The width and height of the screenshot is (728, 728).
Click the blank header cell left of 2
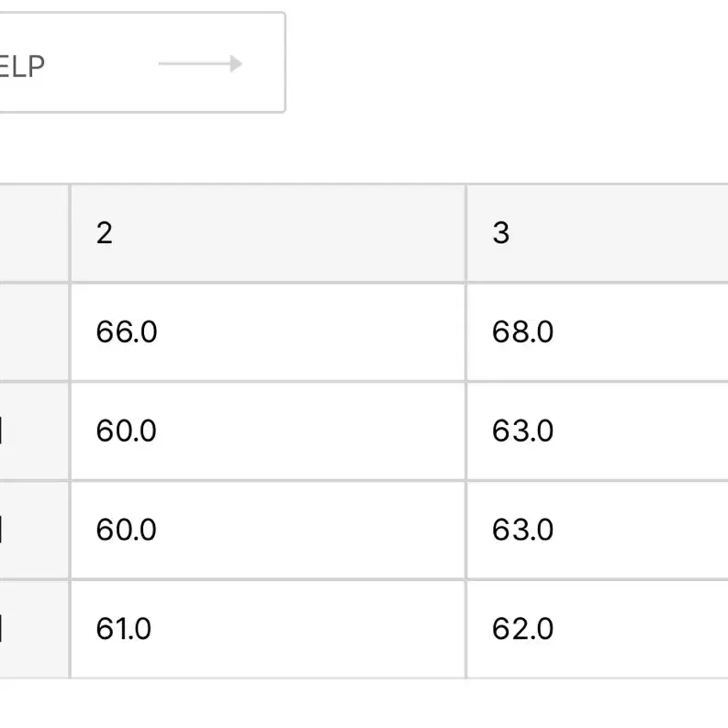(34, 233)
